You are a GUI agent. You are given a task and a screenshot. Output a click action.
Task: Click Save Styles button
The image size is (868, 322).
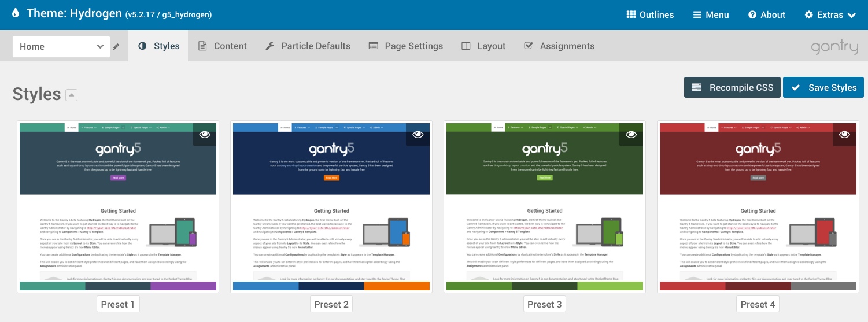823,88
